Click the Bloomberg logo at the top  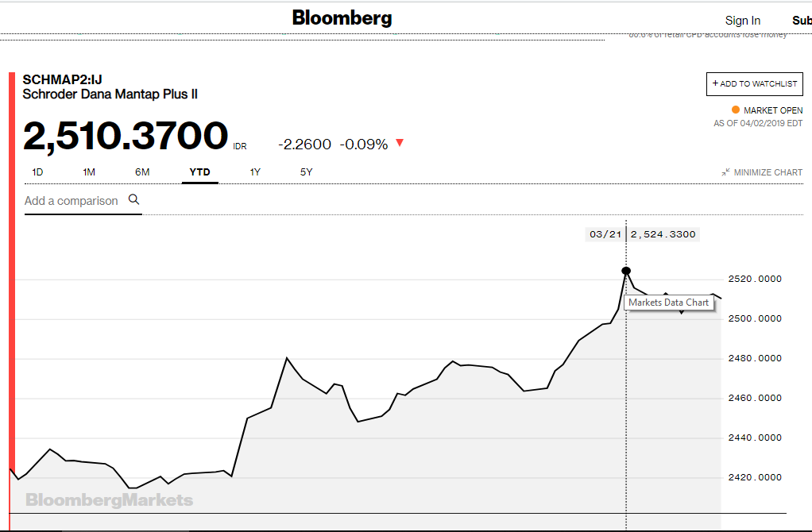(342, 17)
